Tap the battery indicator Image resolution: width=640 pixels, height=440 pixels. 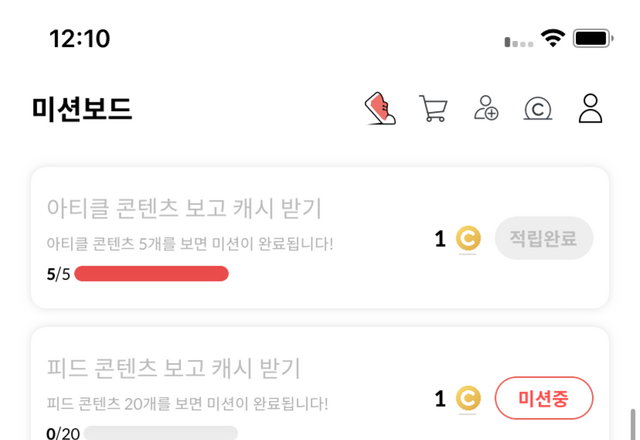(x=592, y=39)
